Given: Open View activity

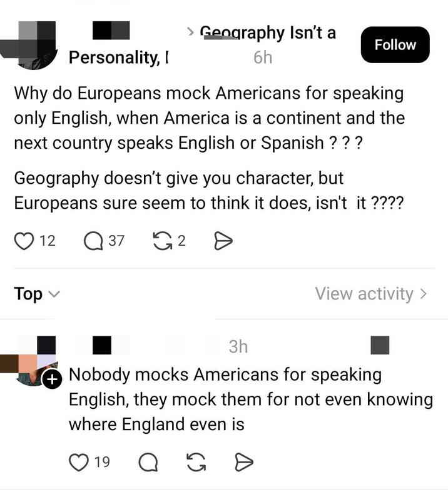Looking at the screenshot, I should pyautogui.click(x=371, y=294).
